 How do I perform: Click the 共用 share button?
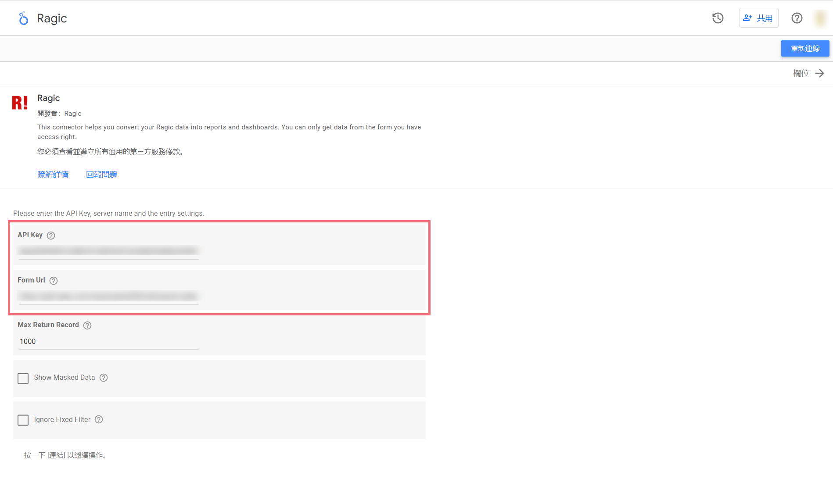pos(758,18)
